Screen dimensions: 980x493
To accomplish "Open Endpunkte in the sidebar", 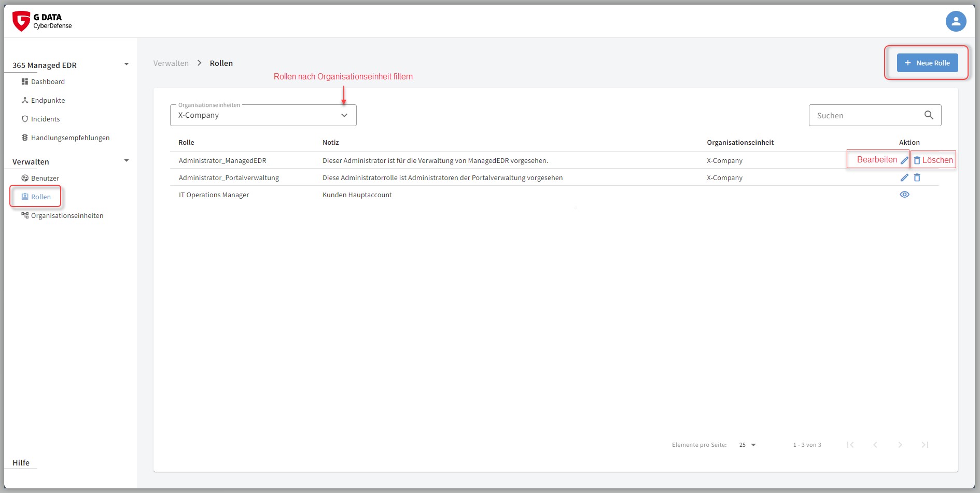I will click(44, 100).
